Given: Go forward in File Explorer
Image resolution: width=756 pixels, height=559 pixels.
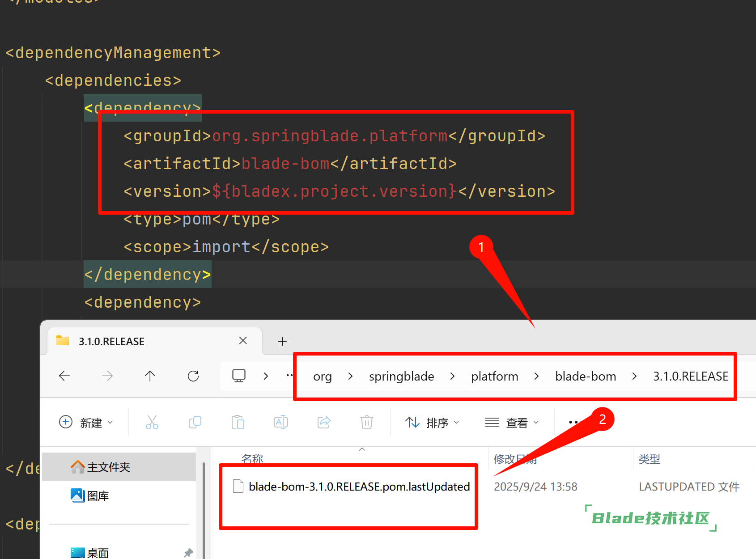Looking at the screenshot, I should coord(107,376).
